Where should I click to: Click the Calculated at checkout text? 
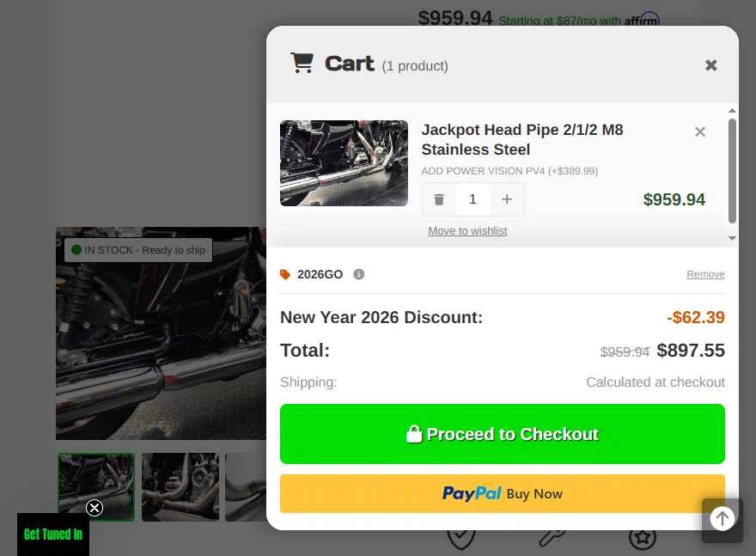(x=655, y=382)
